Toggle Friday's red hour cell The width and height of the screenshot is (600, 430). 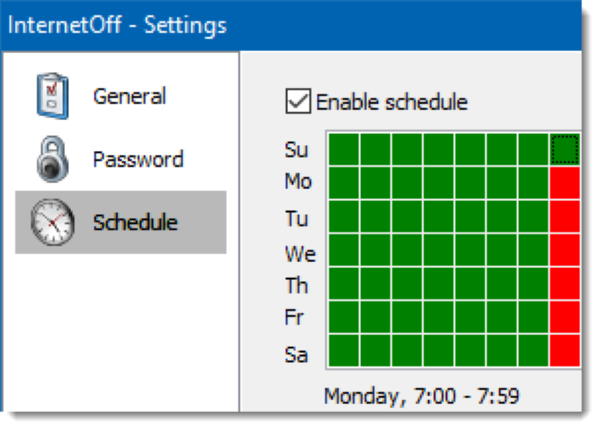point(565,317)
